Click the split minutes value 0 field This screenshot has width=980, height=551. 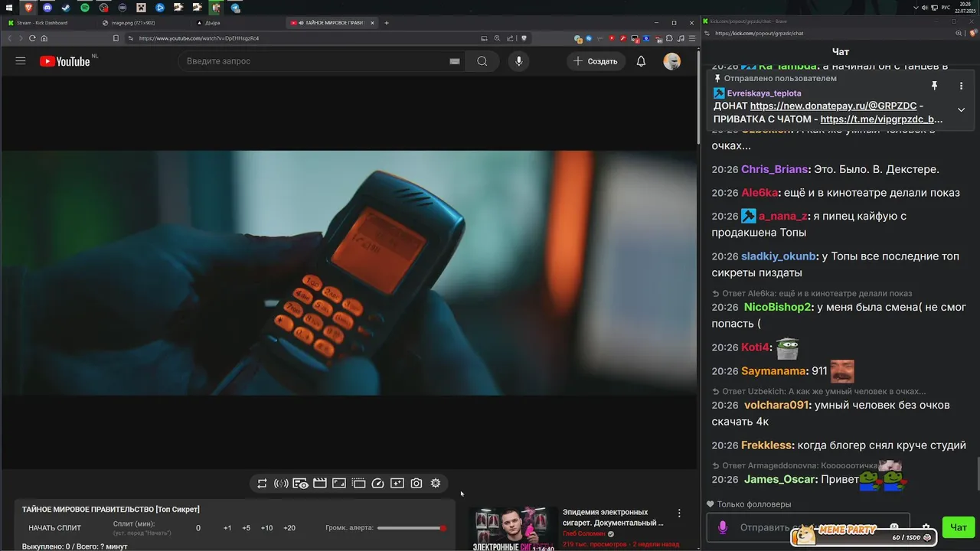coord(198,528)
